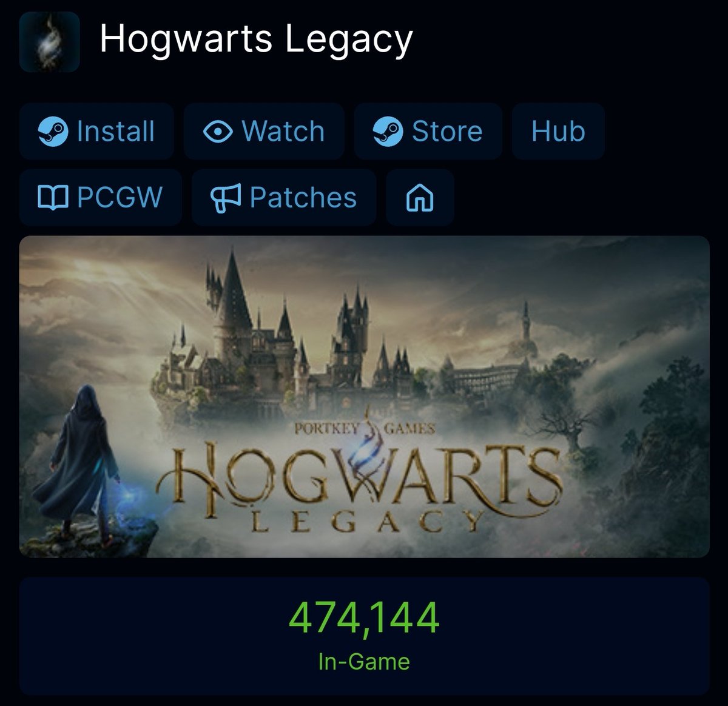View the Patches page
The height and width of the screenshot is (706, 728).
click(x=284, y=198)
